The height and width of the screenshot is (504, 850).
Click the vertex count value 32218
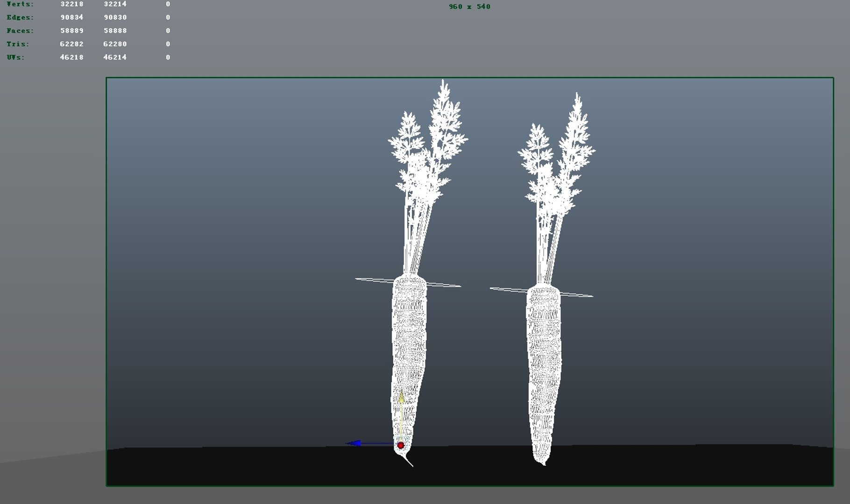[x=72, y=4]
